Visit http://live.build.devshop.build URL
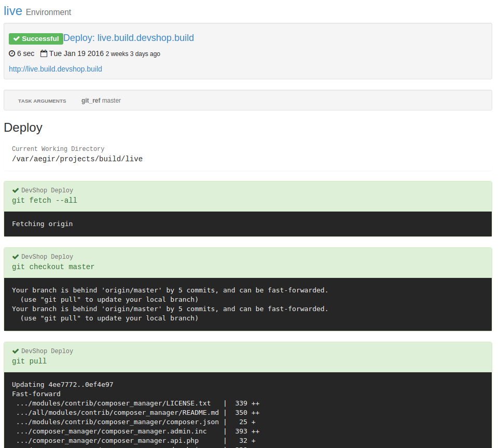The width and height of the screenshot is (499, 448). tap(56, 69)
